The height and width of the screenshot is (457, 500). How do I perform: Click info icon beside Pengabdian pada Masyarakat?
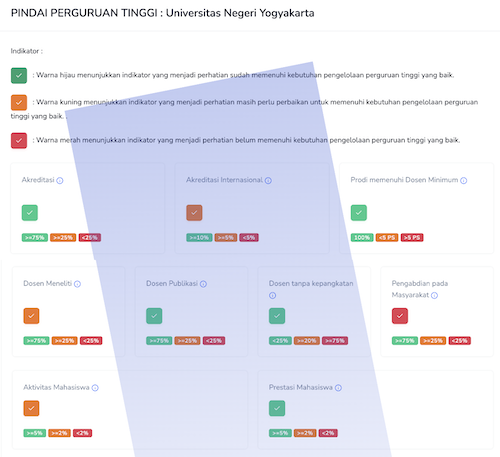[x=434, y=295]
